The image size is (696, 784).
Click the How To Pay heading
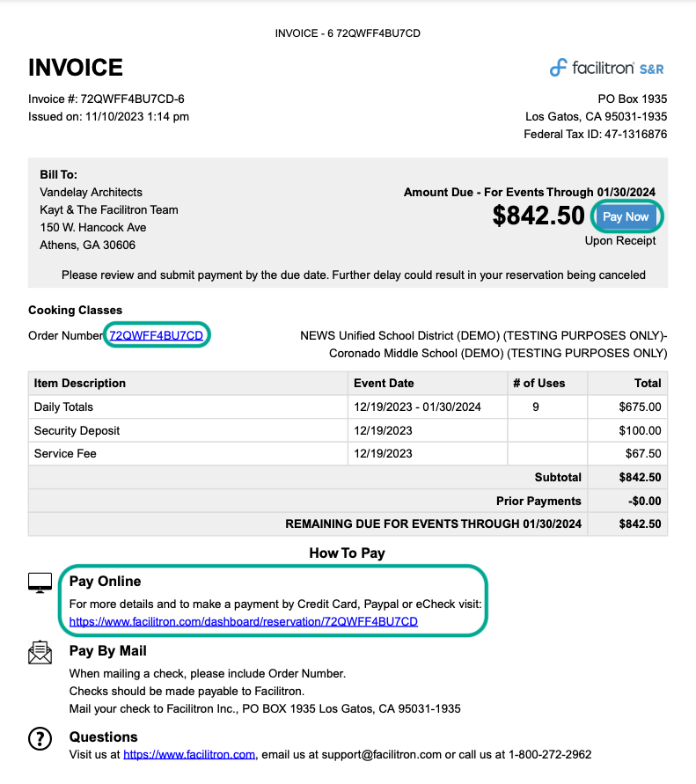(x=347, y=553)
